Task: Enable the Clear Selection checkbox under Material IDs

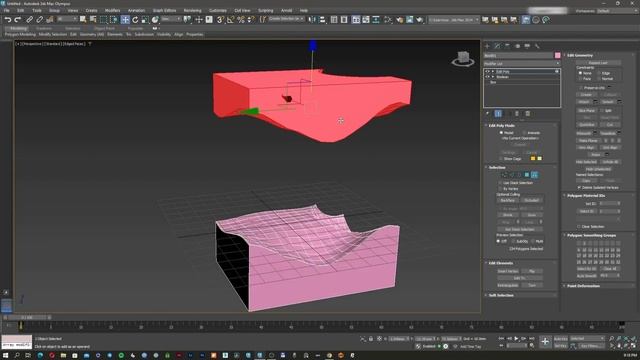Action: coord(579,227)
